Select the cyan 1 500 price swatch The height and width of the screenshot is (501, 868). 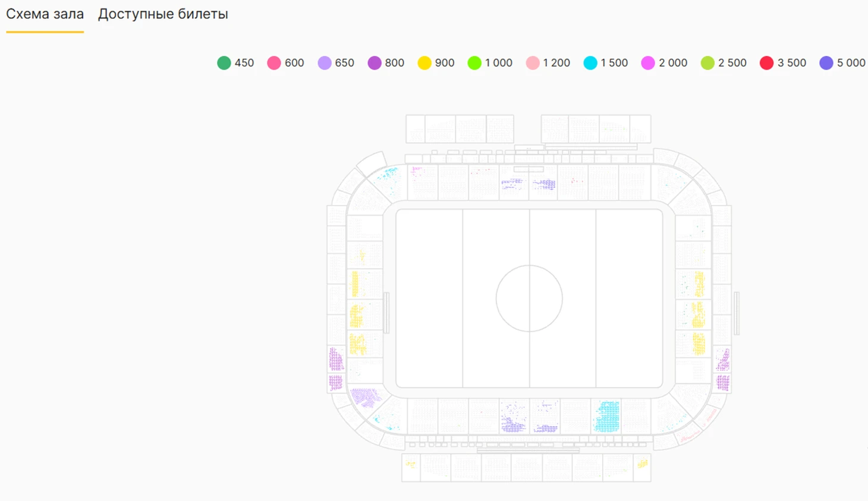(590, 63)
